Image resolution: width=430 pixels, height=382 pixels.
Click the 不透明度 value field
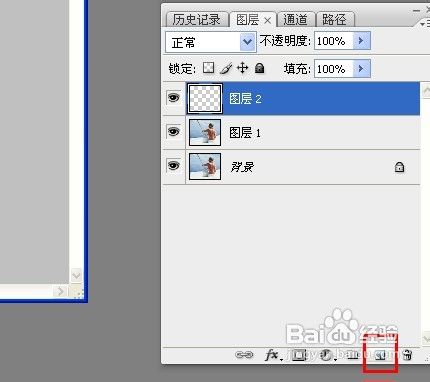334,41
